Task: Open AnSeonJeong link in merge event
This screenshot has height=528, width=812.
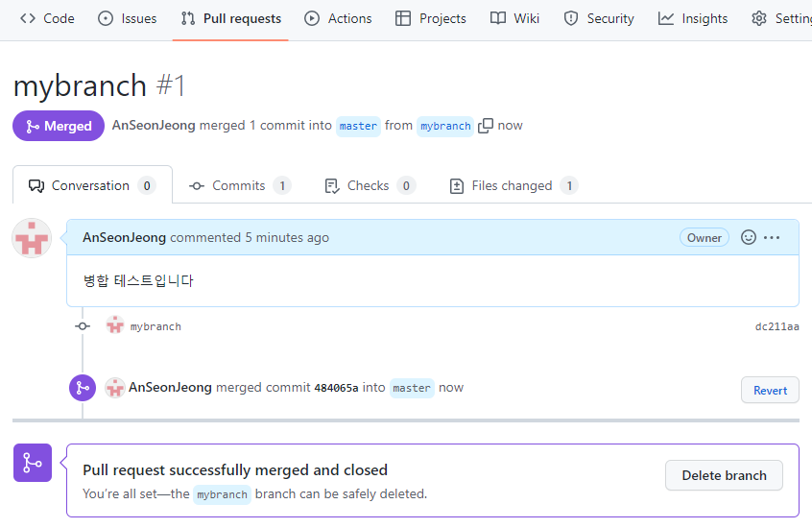Action: (171, 388)
